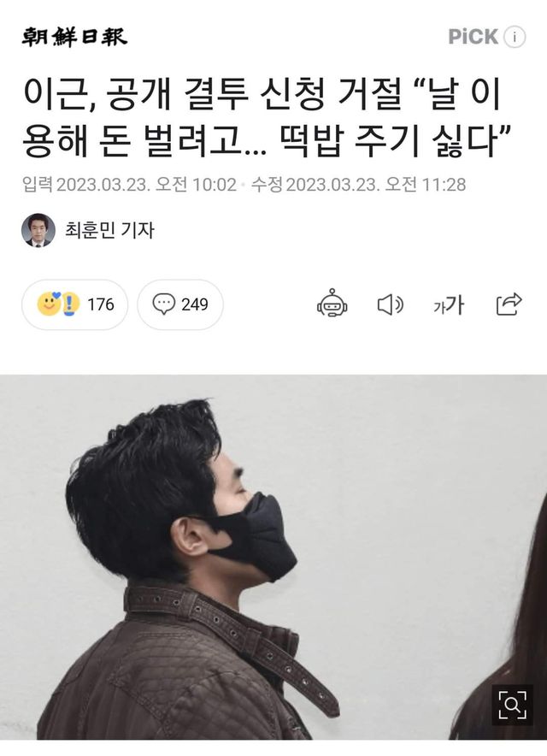The height and width of the screenshot is (756, 547).
Task: Tap the PiCK label
Action: coord(473,37)
